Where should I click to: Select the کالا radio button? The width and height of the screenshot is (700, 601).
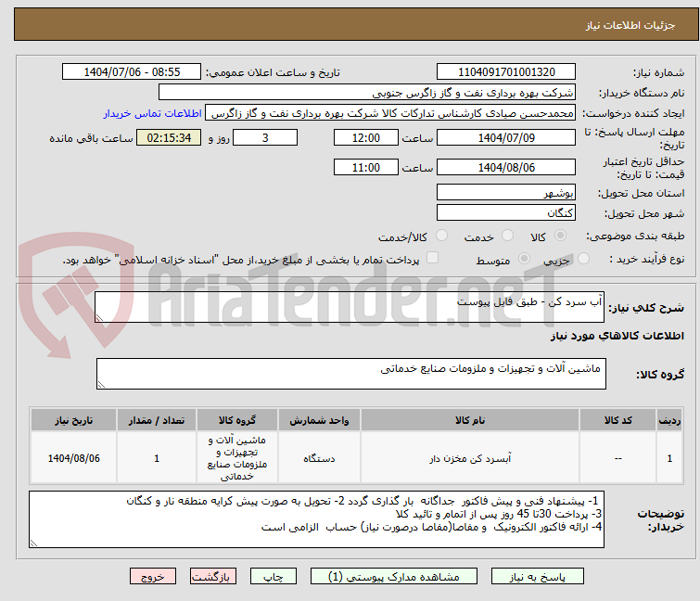click(x=560, y=236)
